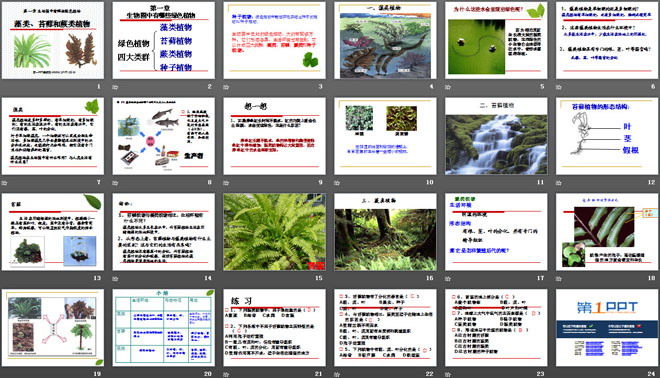Select slide 9 titled 想一想

pos(274,136)
